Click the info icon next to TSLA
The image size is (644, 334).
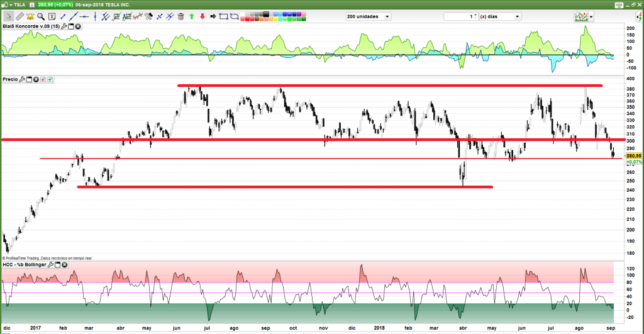pos(31,4)
